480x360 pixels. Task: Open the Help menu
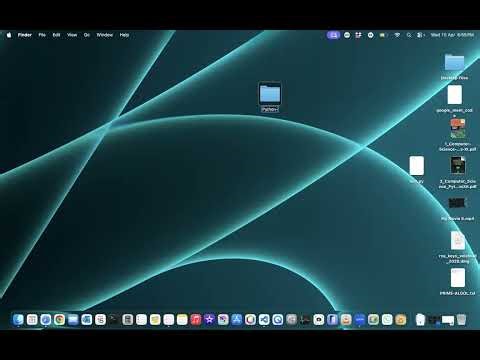pos(124,35)
